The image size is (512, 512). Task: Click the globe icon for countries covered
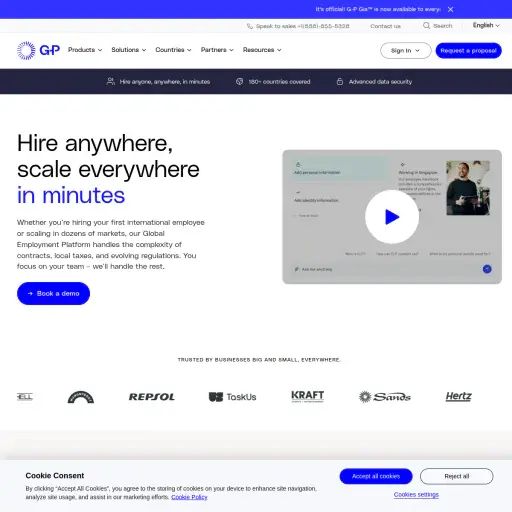coord(239,82)
